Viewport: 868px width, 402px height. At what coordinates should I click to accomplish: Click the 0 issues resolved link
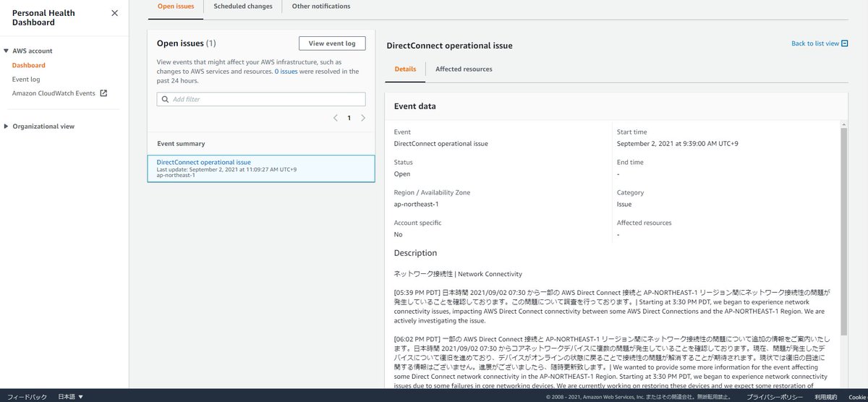286,72
